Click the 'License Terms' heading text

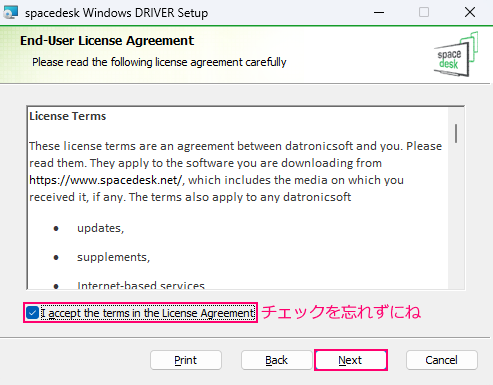tap(68, 116)
